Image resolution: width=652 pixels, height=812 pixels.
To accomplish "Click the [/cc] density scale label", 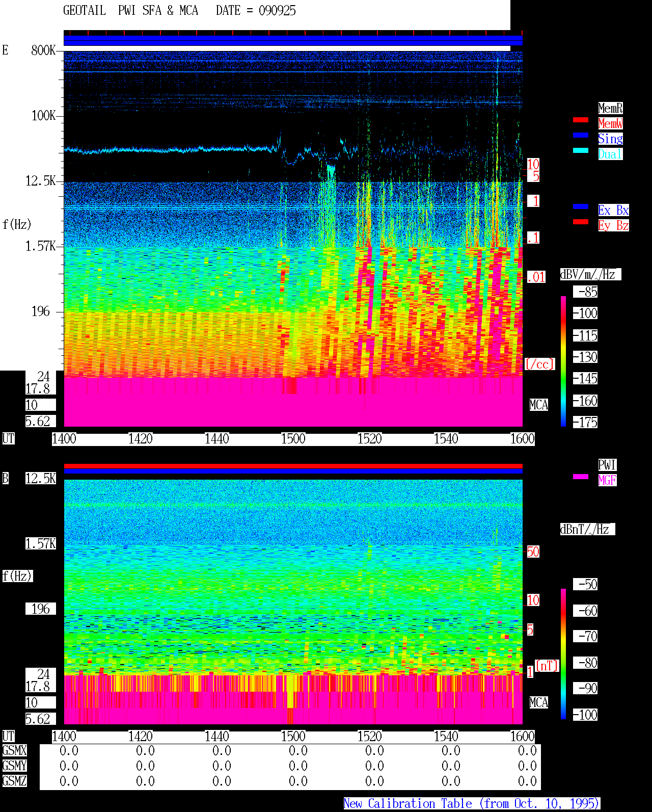I will click(x=540, y=364).
